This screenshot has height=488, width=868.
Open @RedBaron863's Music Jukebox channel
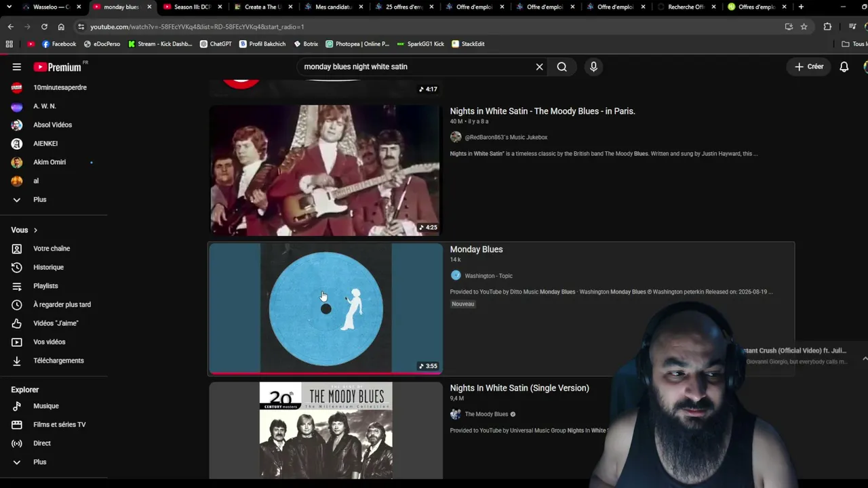pyautogui.click(x=506, y=137)
